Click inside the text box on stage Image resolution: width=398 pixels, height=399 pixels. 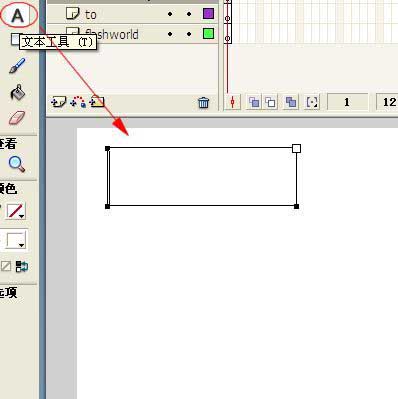click(202, 177)
